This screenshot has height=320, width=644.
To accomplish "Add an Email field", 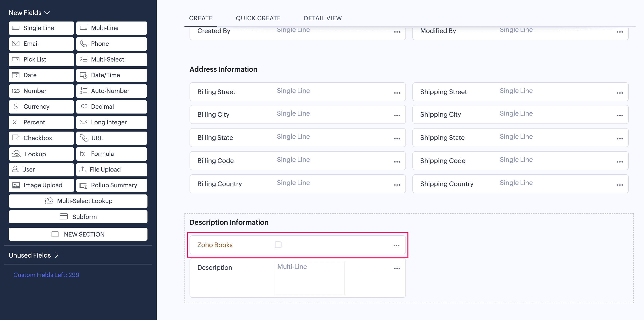I will pyautogui.click(x=41, y=44).
